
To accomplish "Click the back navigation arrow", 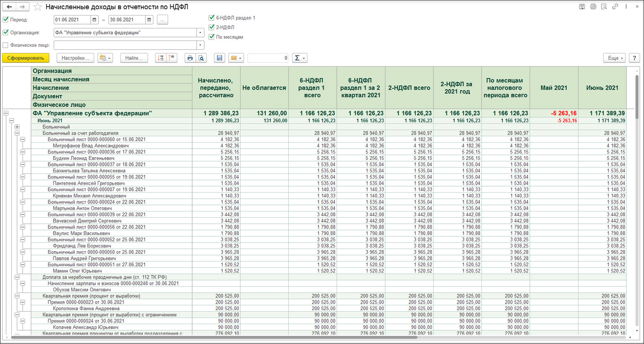I will (9, 7).
